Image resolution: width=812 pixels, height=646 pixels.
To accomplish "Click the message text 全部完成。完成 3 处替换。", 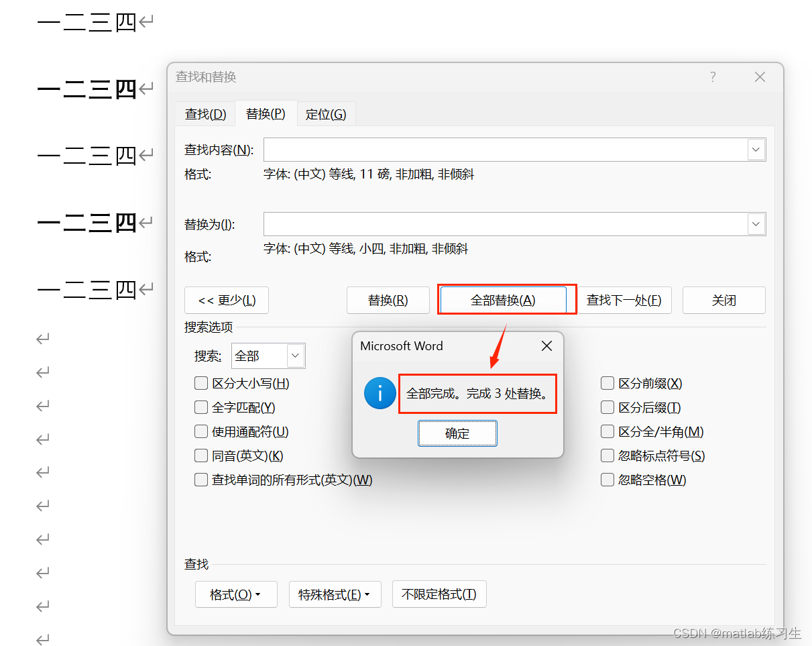I will tap(477, 394).
